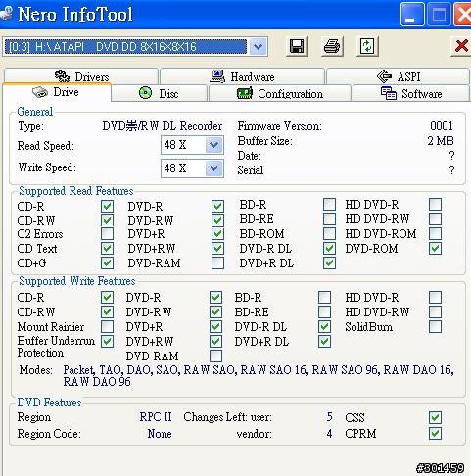
Task: Select the H:\ATAPI DVD DD drive field
Action: [x=125, y=47]
